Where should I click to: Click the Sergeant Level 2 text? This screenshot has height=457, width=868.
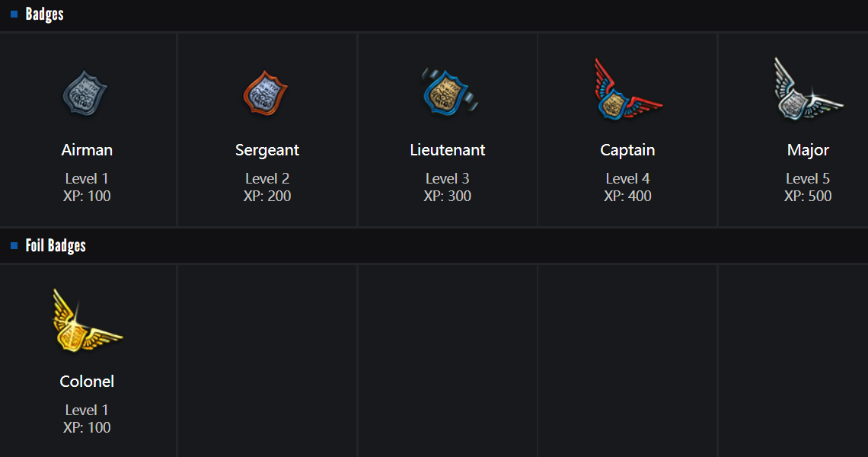coord(267,179)
